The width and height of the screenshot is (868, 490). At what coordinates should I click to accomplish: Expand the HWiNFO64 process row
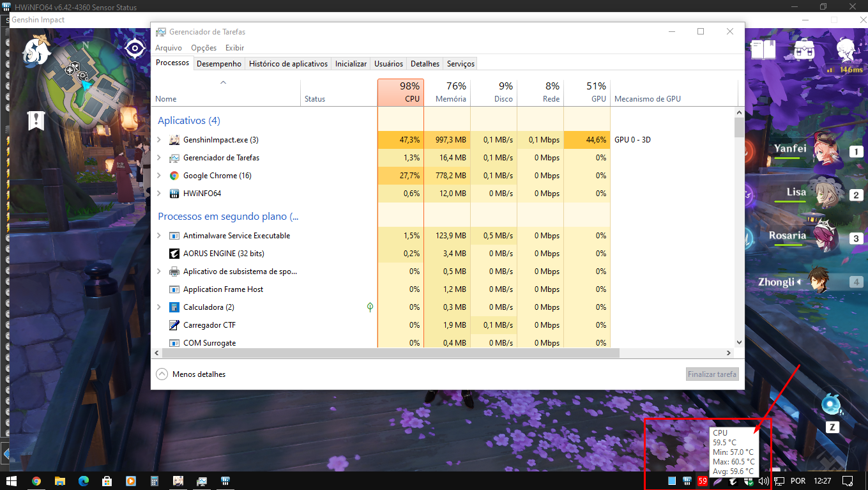[159, 193]
